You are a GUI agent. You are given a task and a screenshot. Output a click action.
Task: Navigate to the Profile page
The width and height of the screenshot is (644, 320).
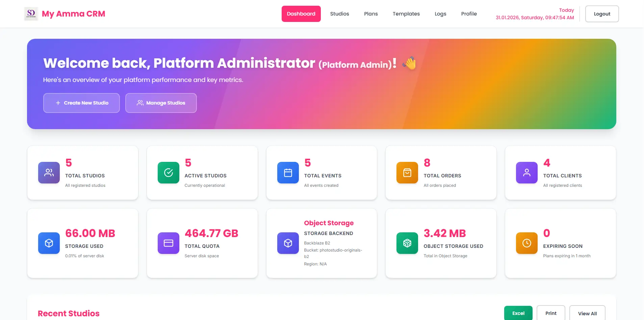469,14
